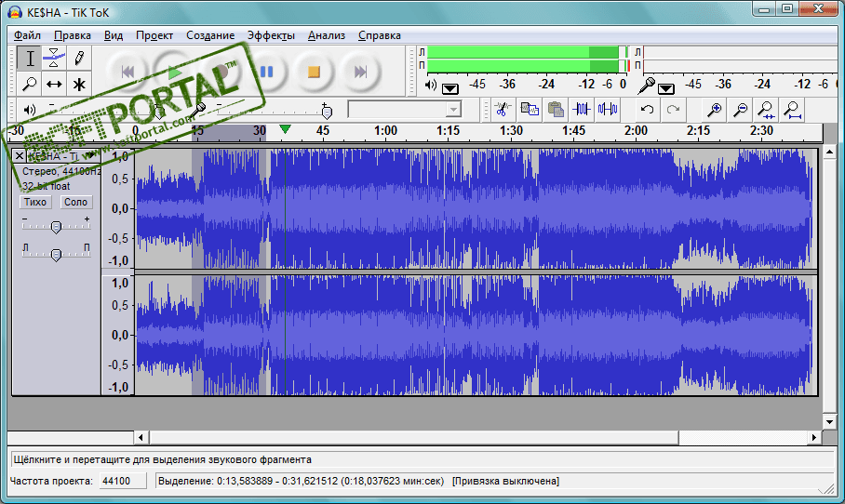
Task: Adjust the track gain slider
Action: [56, 227]
